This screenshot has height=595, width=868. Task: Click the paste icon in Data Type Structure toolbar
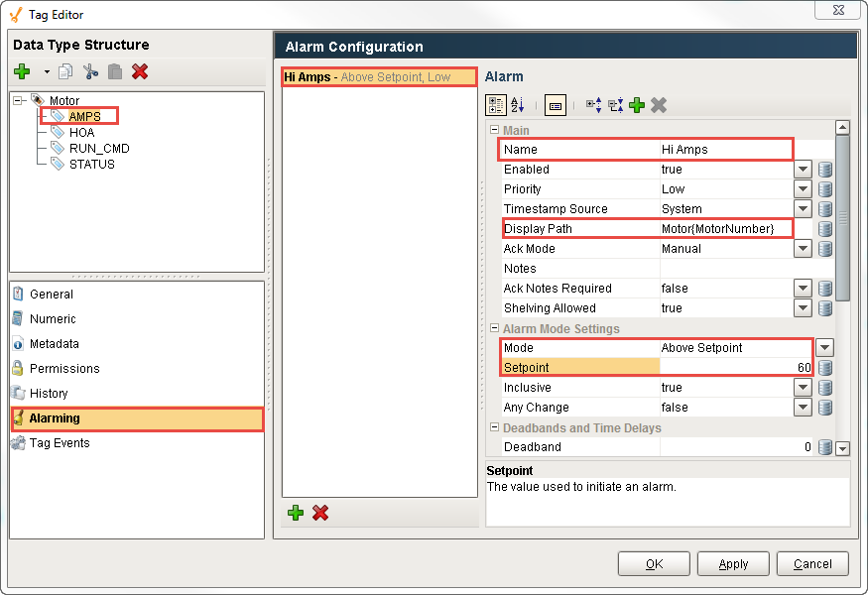tap(114, 71)
